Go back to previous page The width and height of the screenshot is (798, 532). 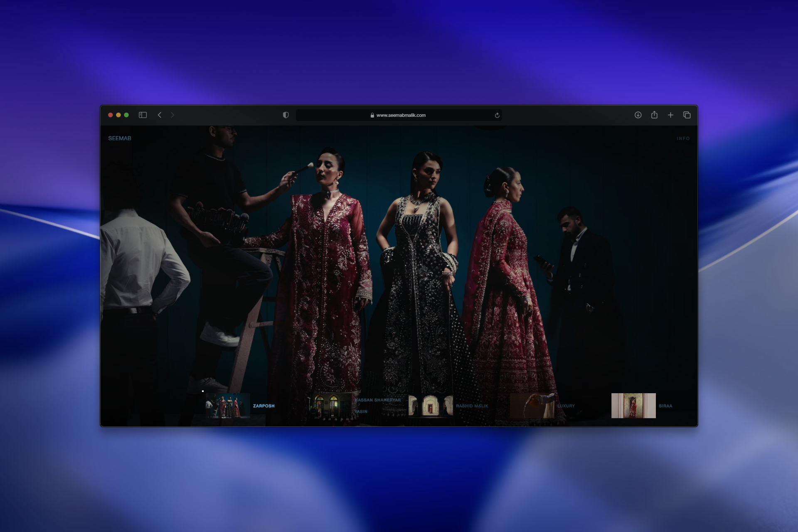(x=160, y=115)
